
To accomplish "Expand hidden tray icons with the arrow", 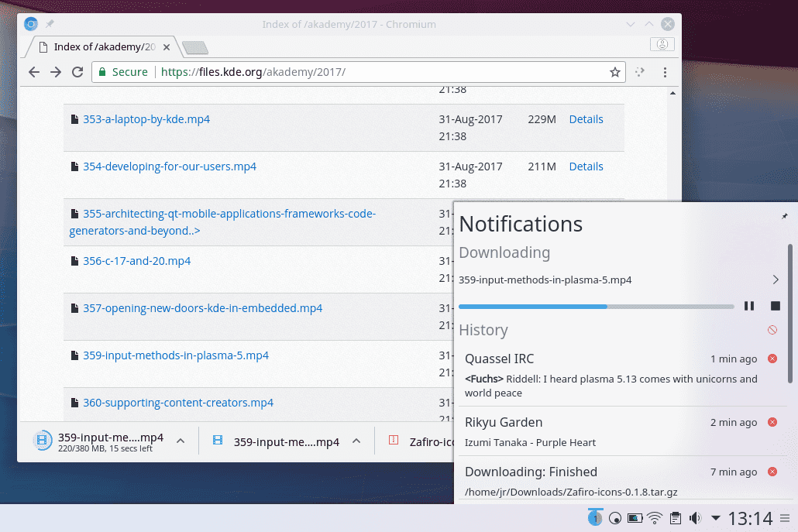I will (x=714, y=517).
